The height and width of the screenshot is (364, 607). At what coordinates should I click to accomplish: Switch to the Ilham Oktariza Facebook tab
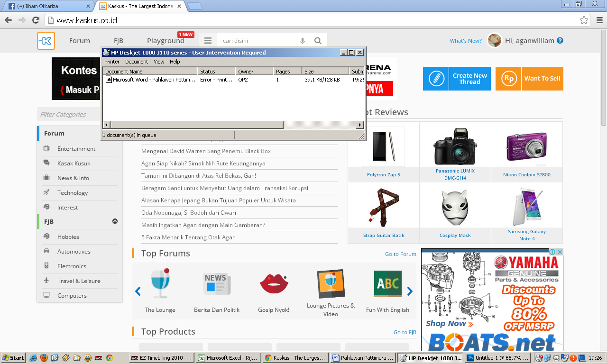coord(48,6)
